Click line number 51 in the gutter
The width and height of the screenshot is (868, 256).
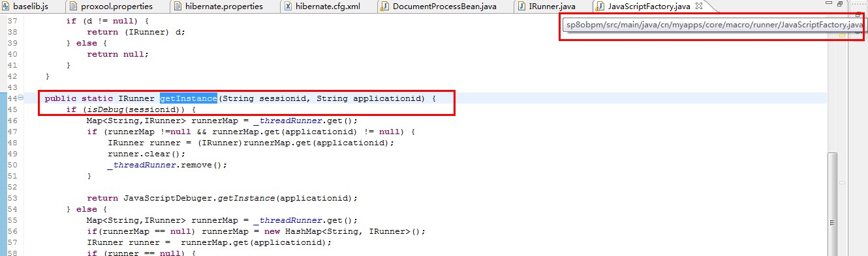tap(12, 176)
